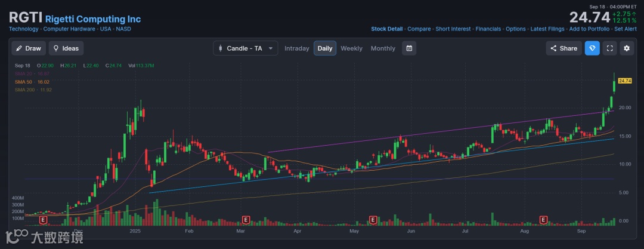The width and height of the screenshot is (644, 249).
Task: Open chart settings gear
Action: (x=627, y=48)
